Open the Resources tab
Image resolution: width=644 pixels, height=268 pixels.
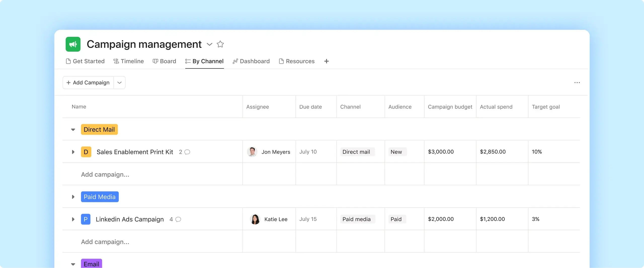click(297, 61)
